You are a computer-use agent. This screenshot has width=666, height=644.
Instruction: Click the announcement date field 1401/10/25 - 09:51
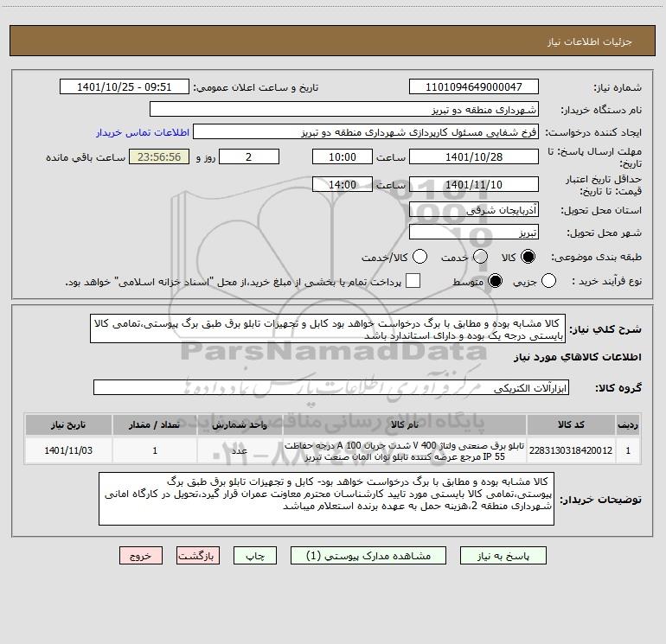pos(124,87)
